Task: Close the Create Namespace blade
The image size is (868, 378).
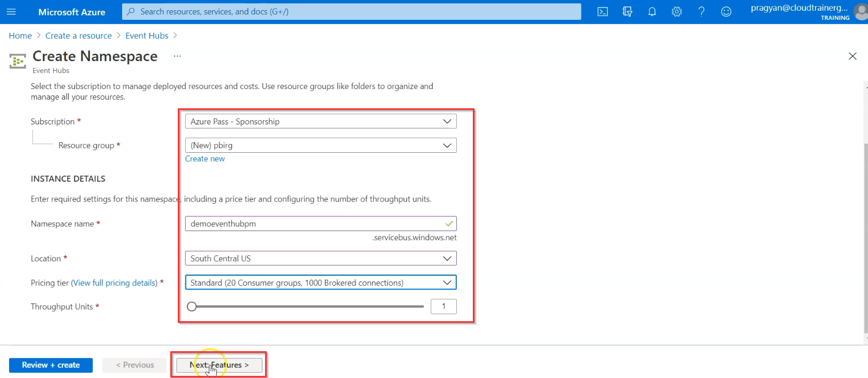Action: coord(852,56)
